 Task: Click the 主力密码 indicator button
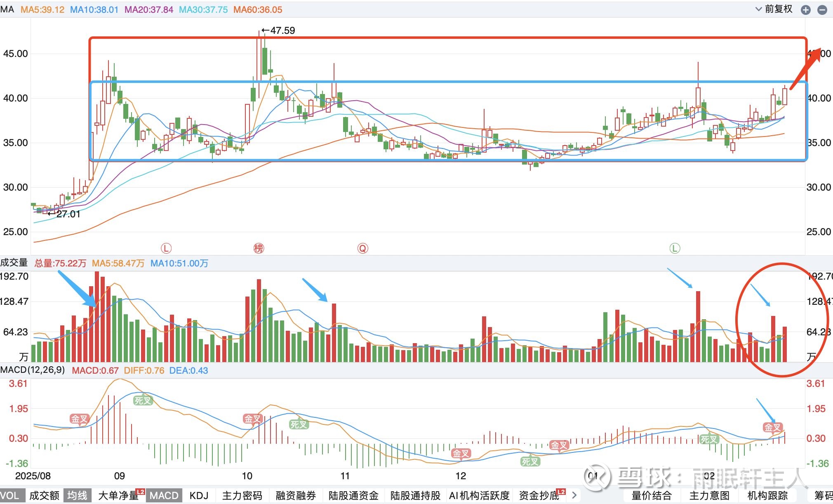(242, 495)
